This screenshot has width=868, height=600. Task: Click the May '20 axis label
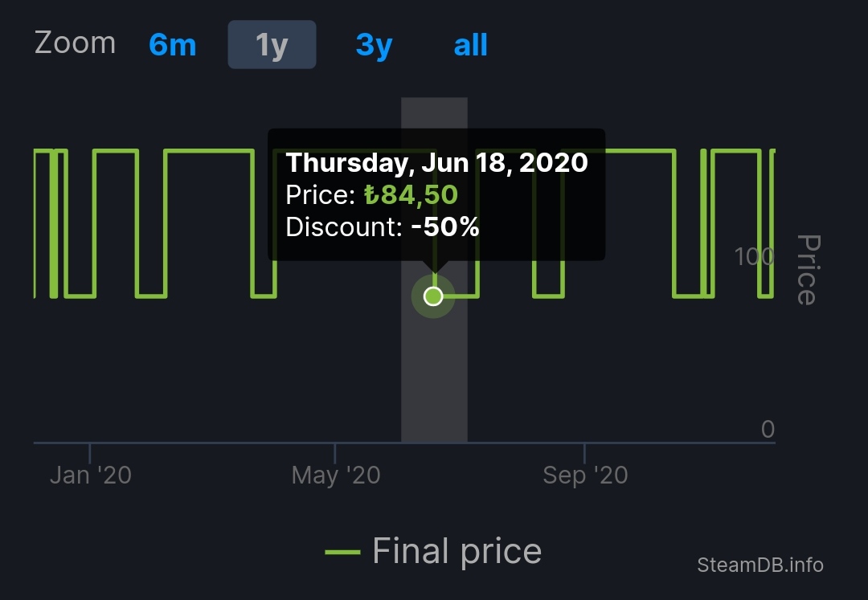pyautogui.click(x=336, y=475)
